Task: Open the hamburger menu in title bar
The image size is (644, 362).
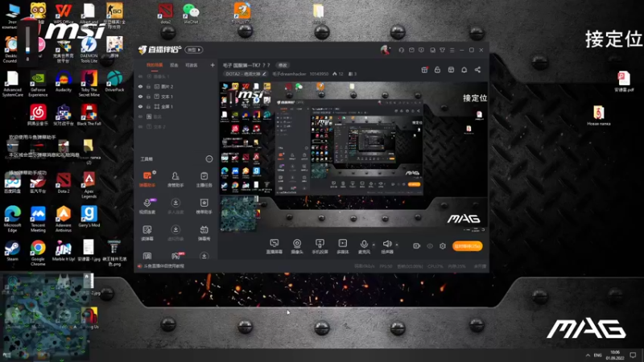Action: 452,50
